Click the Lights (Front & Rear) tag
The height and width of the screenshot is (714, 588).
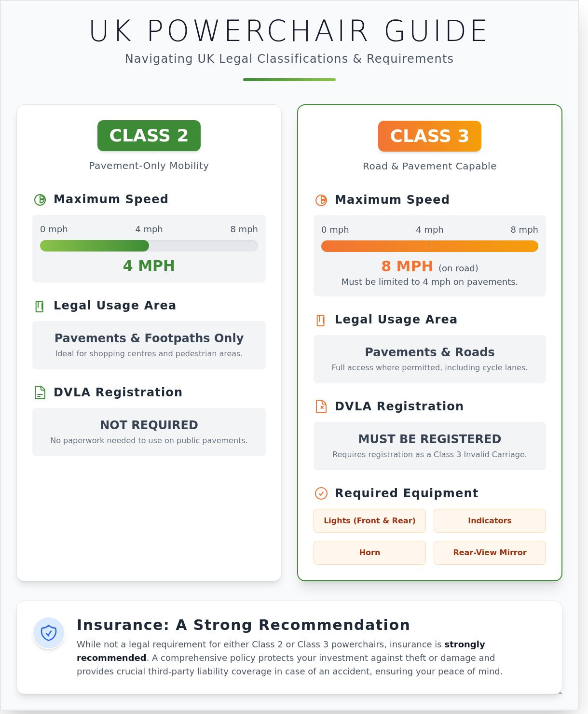pos(369,521)
